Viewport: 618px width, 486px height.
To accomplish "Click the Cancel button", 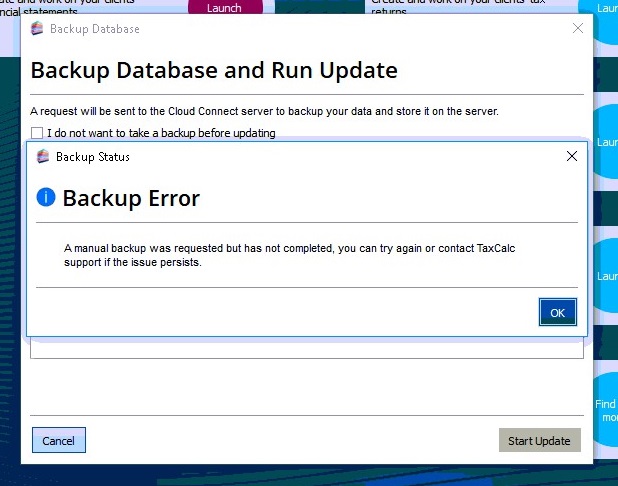I will tap(59, 440).
